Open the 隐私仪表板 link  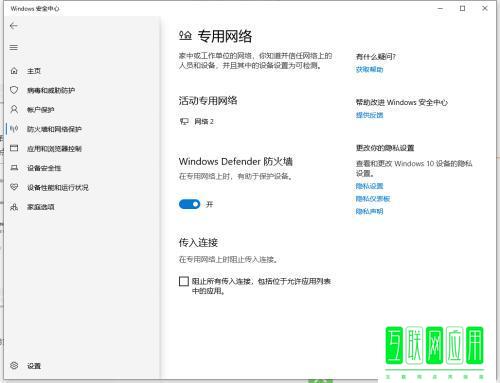pos(373,199)
